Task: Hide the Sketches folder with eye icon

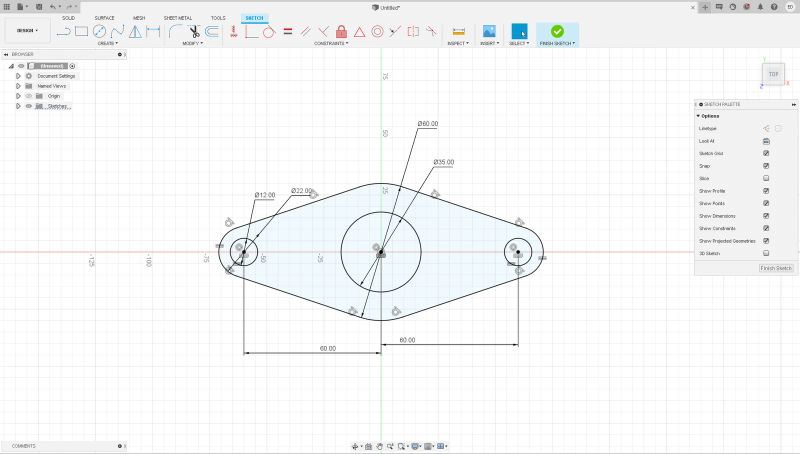Action: pos(29,106)
